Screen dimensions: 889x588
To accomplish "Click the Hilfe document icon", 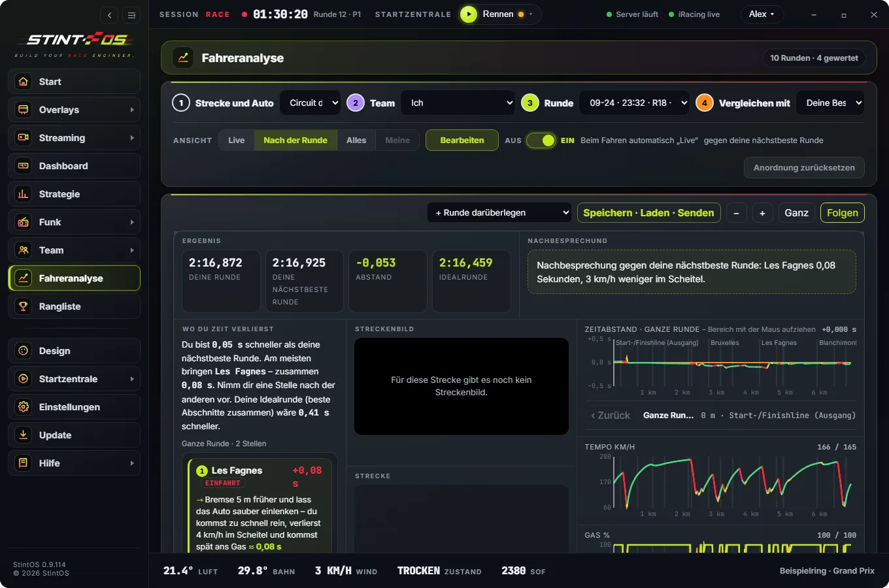I will [x=24, y=463].
